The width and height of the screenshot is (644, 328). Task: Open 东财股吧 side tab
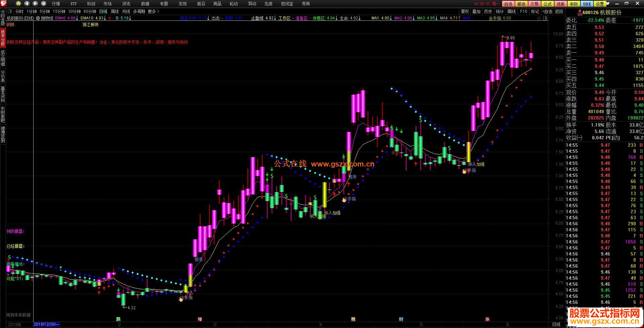pyautogui.click(x=3, y=114)
